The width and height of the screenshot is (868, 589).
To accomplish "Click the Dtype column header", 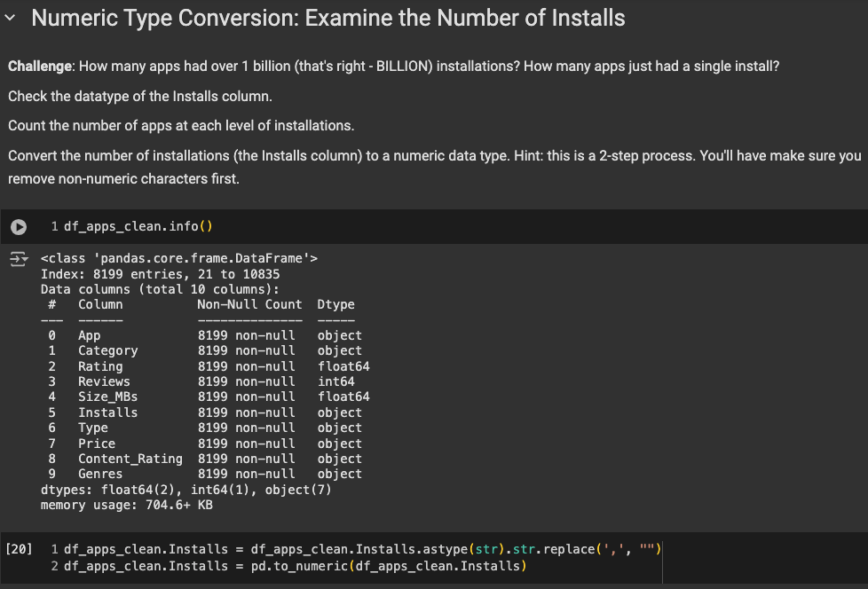I will [336, 304].
